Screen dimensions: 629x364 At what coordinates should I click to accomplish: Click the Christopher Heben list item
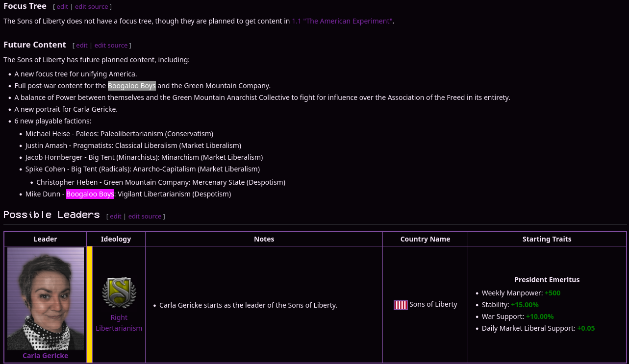[x=161, y=182]
